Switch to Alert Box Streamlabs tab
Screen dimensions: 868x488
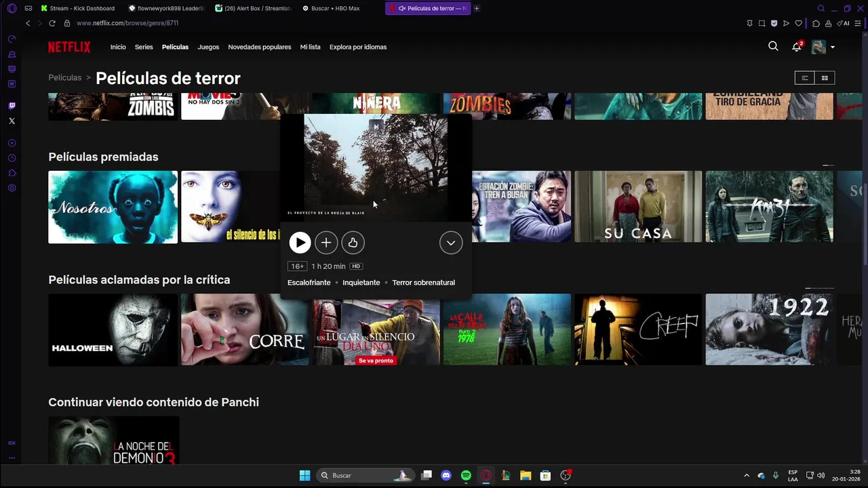tap(253, 8)
